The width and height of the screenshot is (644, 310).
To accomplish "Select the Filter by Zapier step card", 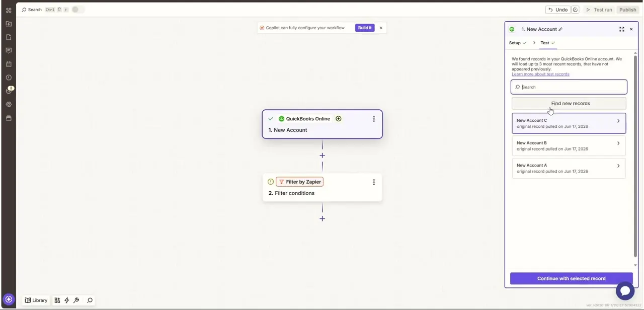I will pos(322,188).
